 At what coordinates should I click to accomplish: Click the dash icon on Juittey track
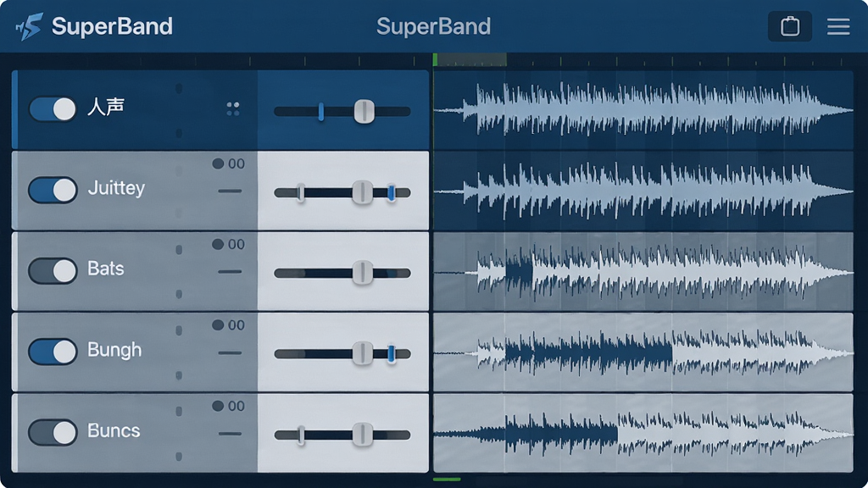(230, 191)
